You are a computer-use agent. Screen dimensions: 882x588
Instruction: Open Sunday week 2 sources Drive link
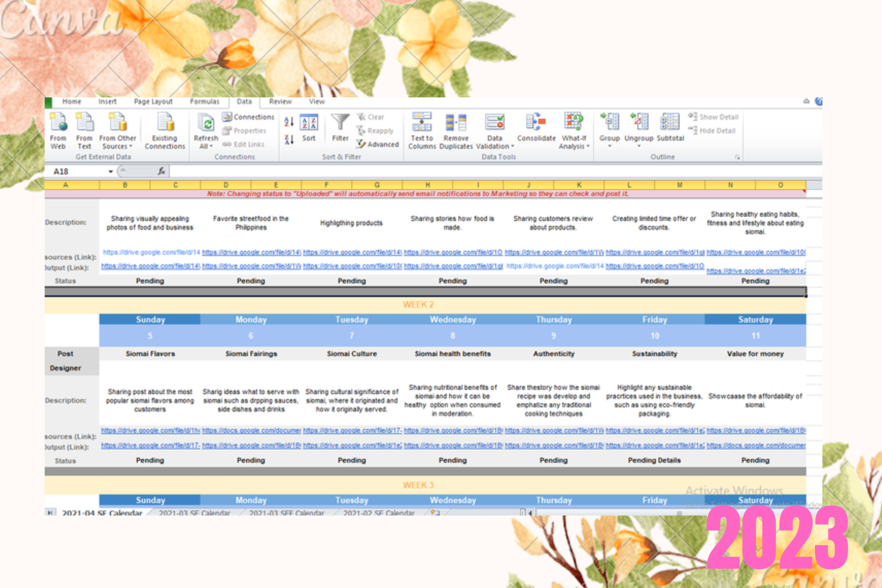pyautogui.click(x=150, y=430)
